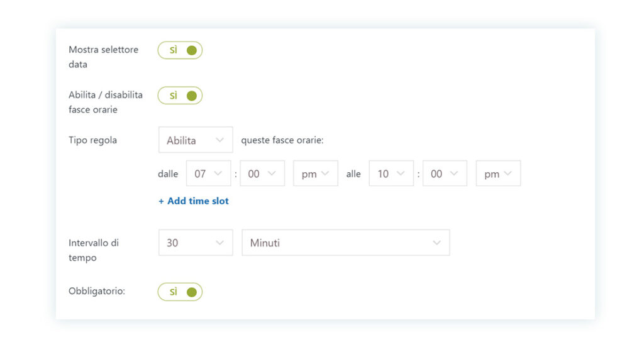Change the start time pm selector

pos(316,173)
